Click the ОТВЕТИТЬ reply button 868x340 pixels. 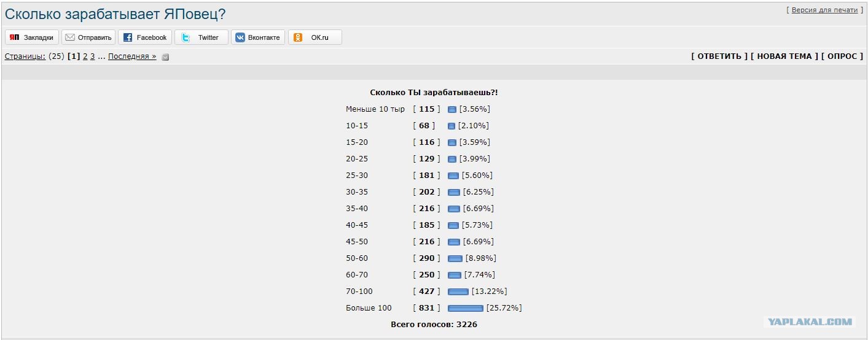point(719,56)
